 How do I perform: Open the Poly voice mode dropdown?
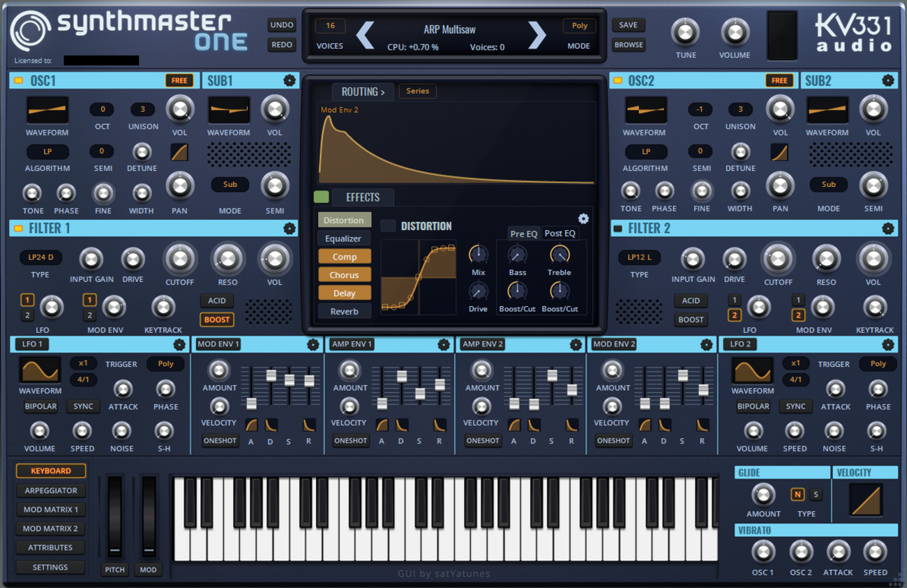[x=579, y=26]
